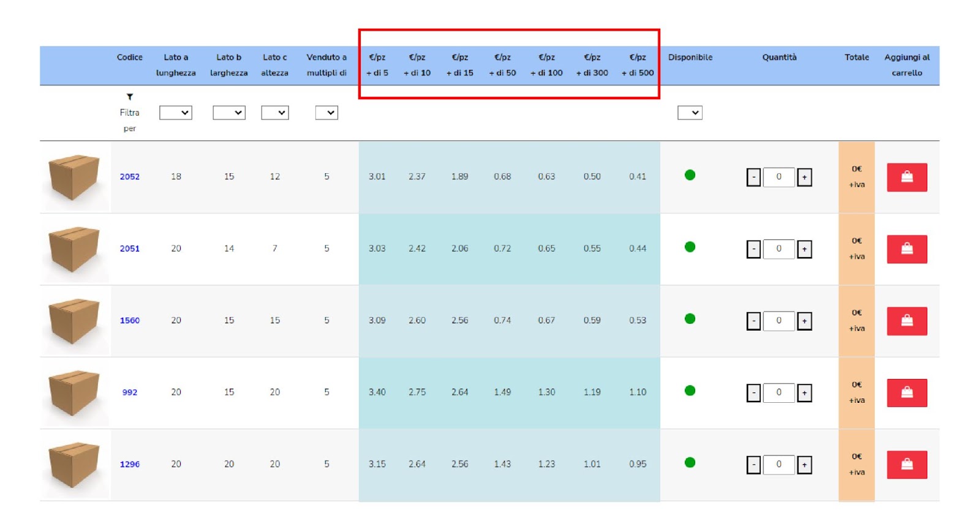Increase quantity for product 1560
This screenshot has height=532, width=980.
804,321
